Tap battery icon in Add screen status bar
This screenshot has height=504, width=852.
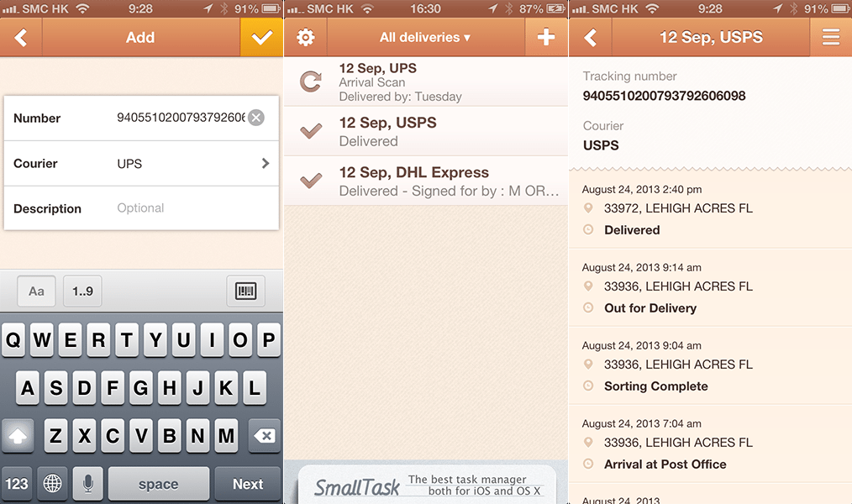[271, 8]
